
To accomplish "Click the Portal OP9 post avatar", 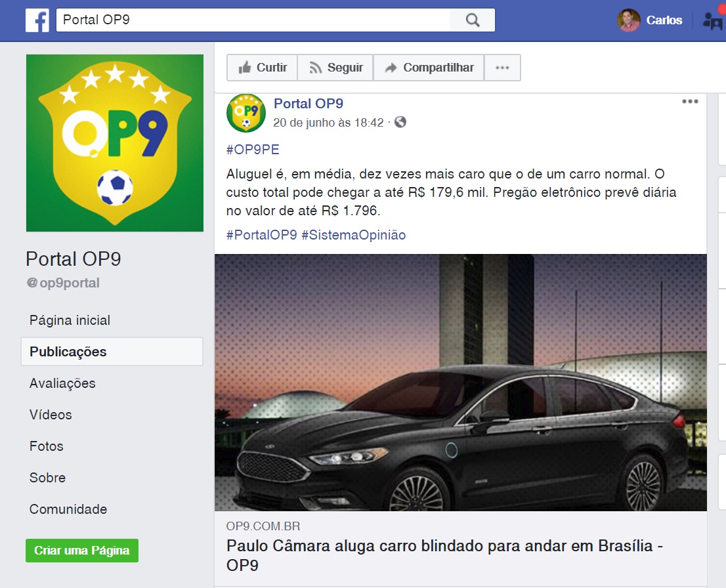I will pos(246,113).
